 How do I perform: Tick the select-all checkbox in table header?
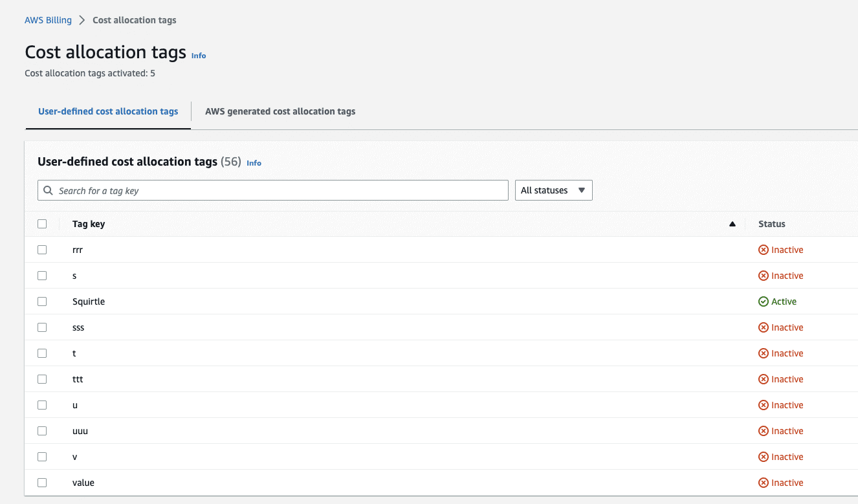[42, 224]
